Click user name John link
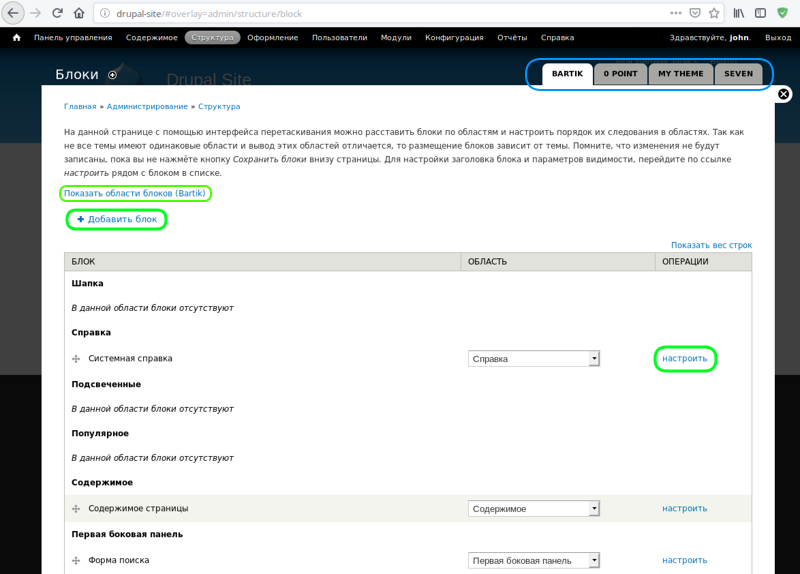This screenshot has height=574, width=800. point(739,37)
